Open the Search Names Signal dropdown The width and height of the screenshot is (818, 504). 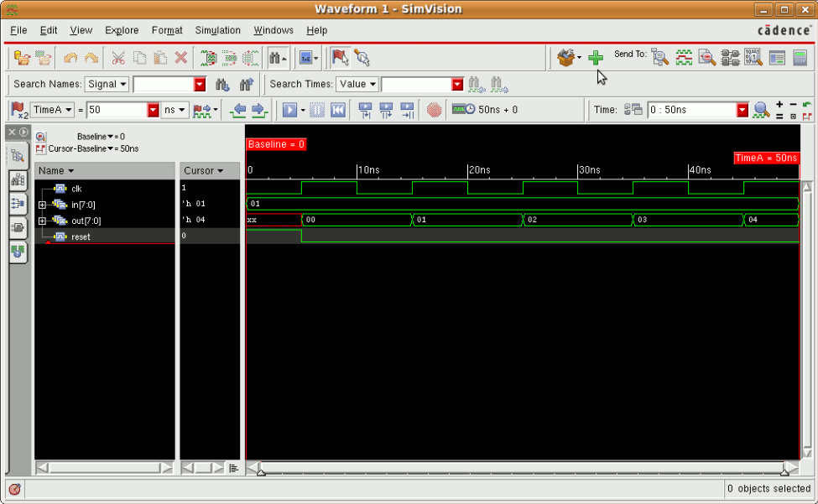(107, 84)
